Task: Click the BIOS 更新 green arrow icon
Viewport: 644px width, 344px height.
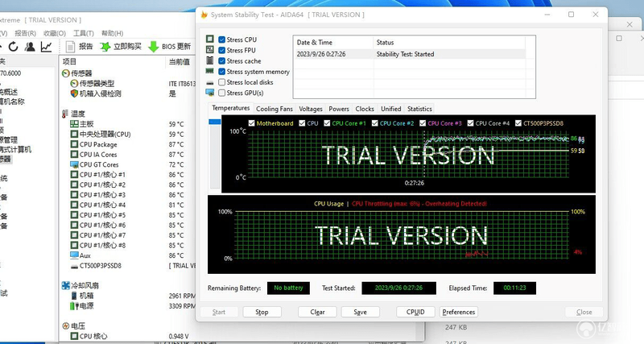Action: click(x=153, y=47)
